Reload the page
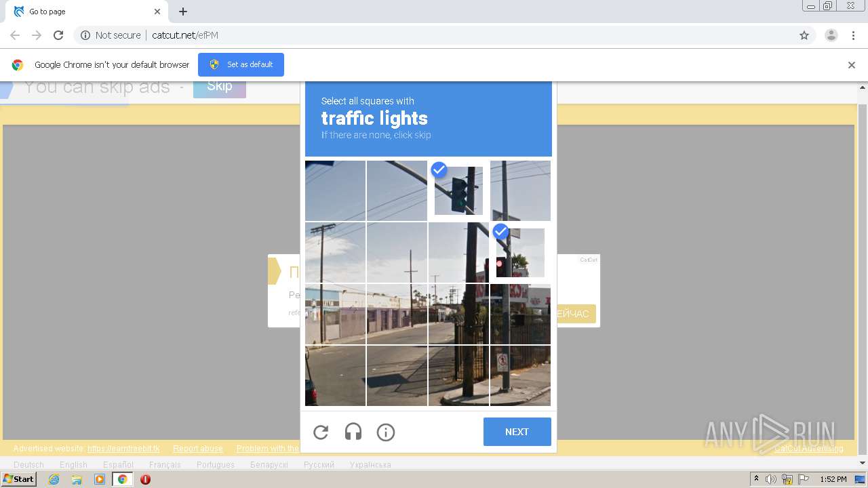 click(x=58, y=35)
